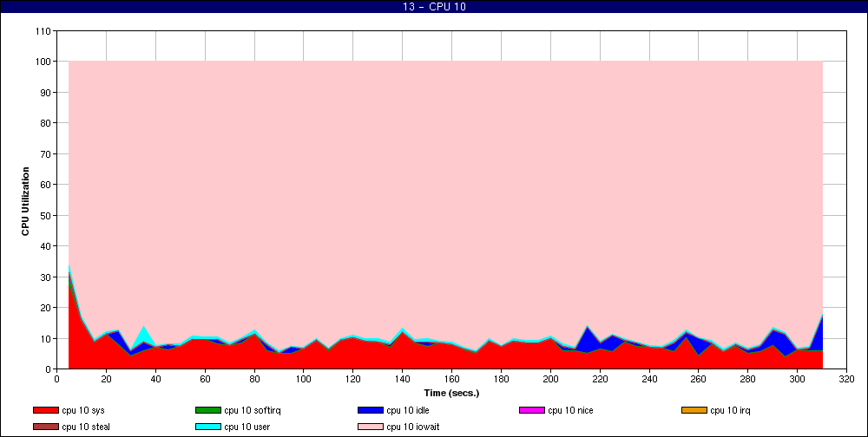Click the pink cpu 10 iowait legend swatch
Screen dimensions: 868x437
371,427
